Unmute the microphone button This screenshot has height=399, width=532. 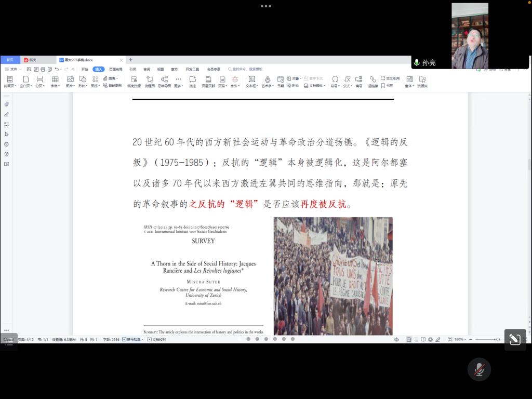tap(479, 369)
